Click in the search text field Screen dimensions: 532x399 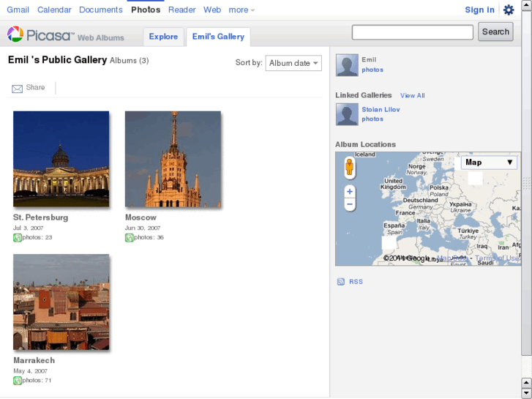pyautogui.click(x=413, y=32)
